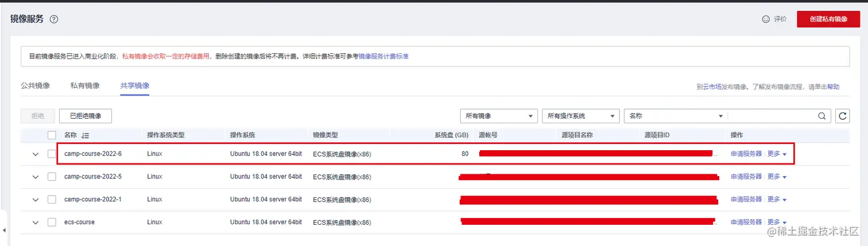Click the 镜像类型 column header
Viewport: 868px width, 246px height.
click(325, 135)
